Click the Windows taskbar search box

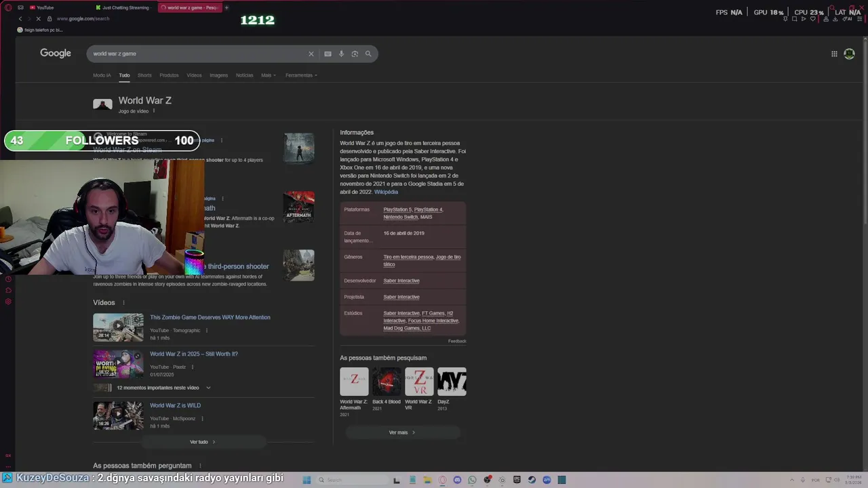[351, 480]
